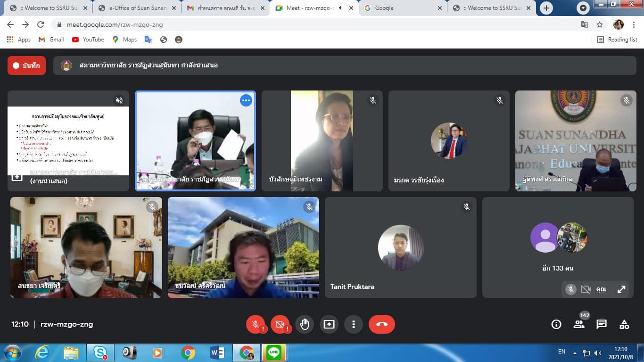
Task: Open the Activities panel icon
Action: pos(624,324)
